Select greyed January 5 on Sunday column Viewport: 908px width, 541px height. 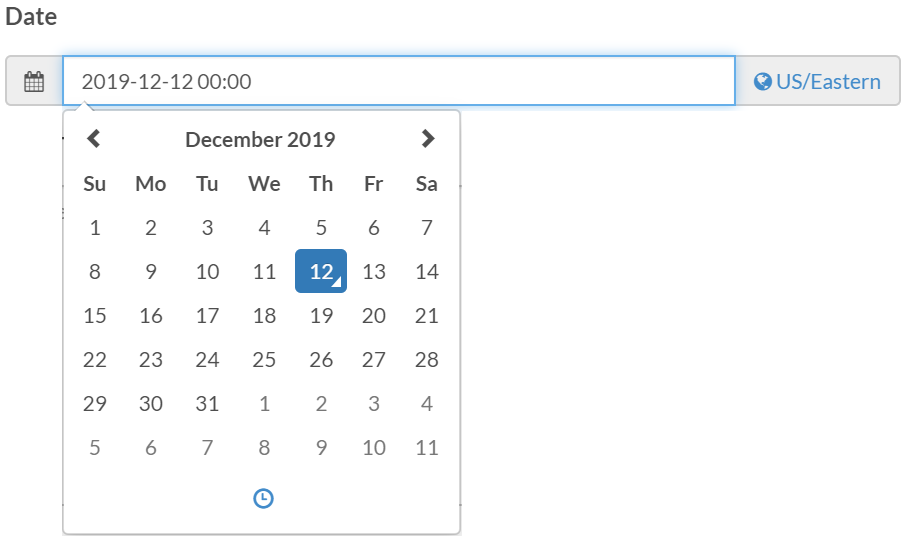click(x=95, y=448)
